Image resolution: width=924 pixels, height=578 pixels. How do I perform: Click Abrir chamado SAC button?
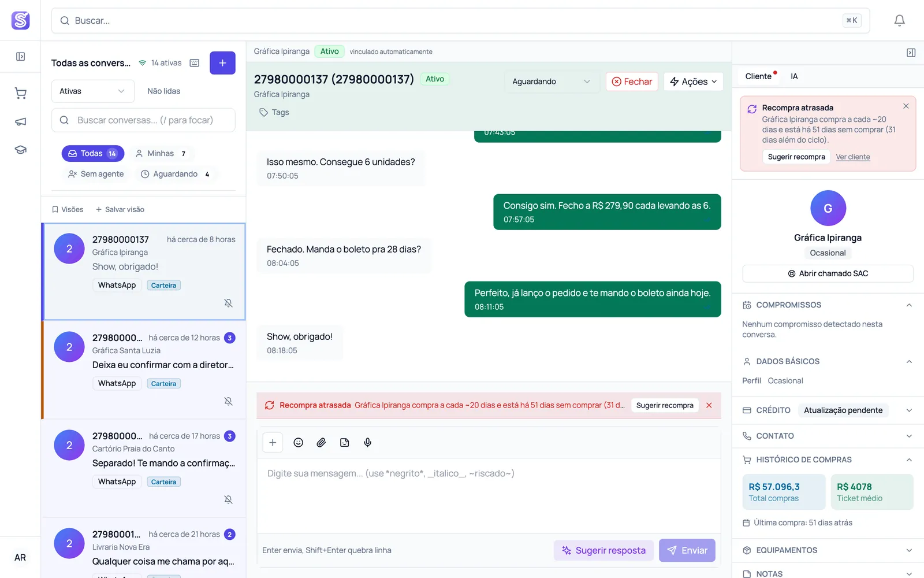[828, 273]
